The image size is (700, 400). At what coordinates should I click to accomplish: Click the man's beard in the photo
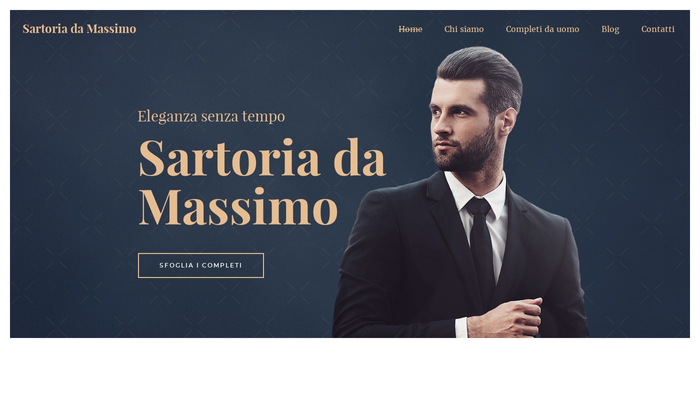point(469,152)
